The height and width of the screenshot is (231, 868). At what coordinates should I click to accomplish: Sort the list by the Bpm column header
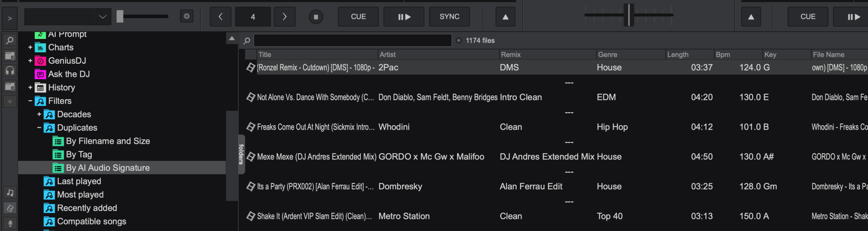(722, 55)
